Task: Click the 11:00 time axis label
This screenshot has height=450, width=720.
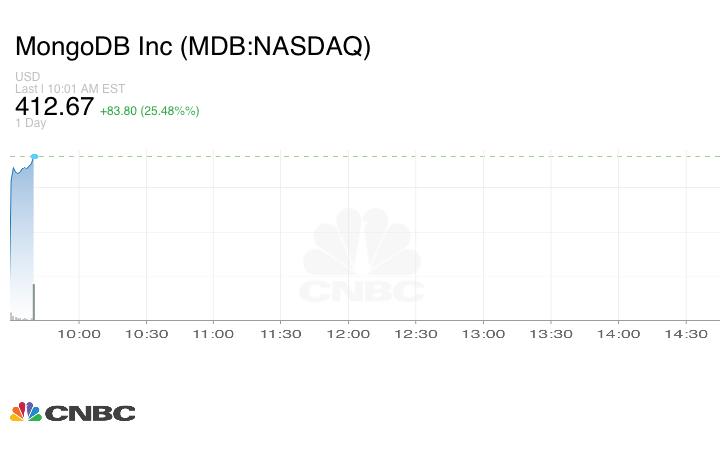Action: pos(214,333)
